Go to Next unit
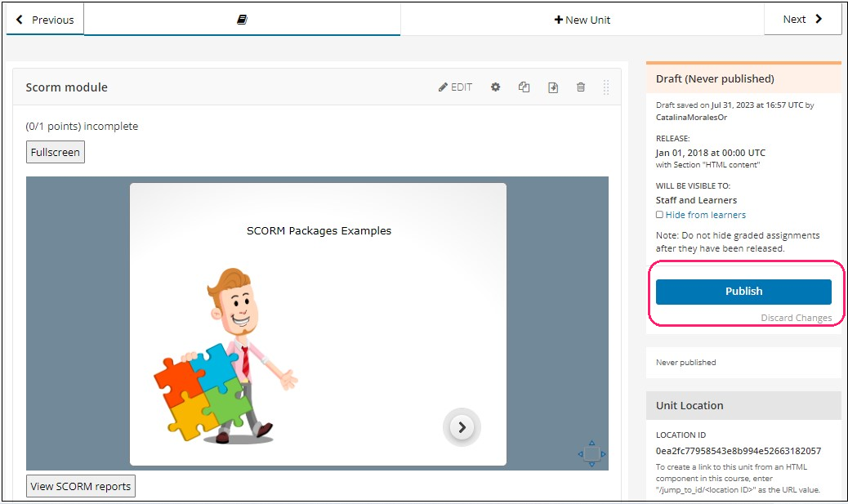This screenshot has width=848, height=504. (802, 20)
